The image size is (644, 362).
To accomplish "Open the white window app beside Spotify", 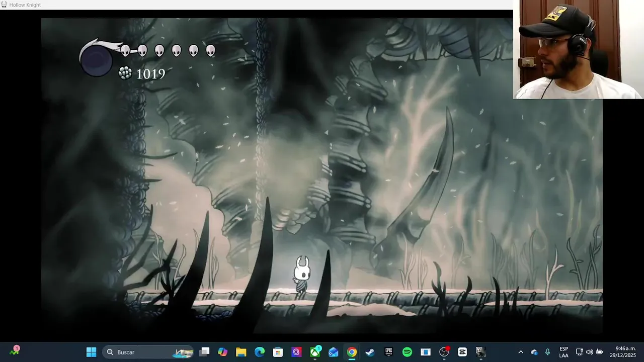I will [x=425, y=352].
